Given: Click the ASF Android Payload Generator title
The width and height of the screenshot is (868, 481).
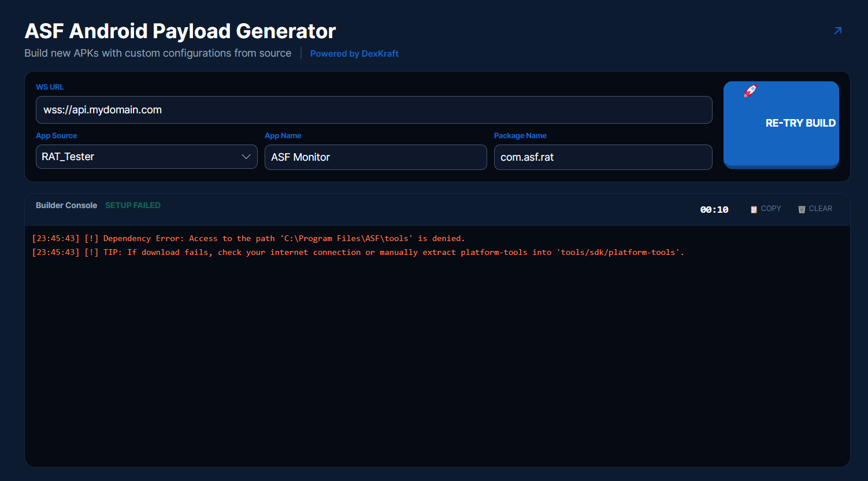Looking at the screenshot, I should (x=180, y=31).
